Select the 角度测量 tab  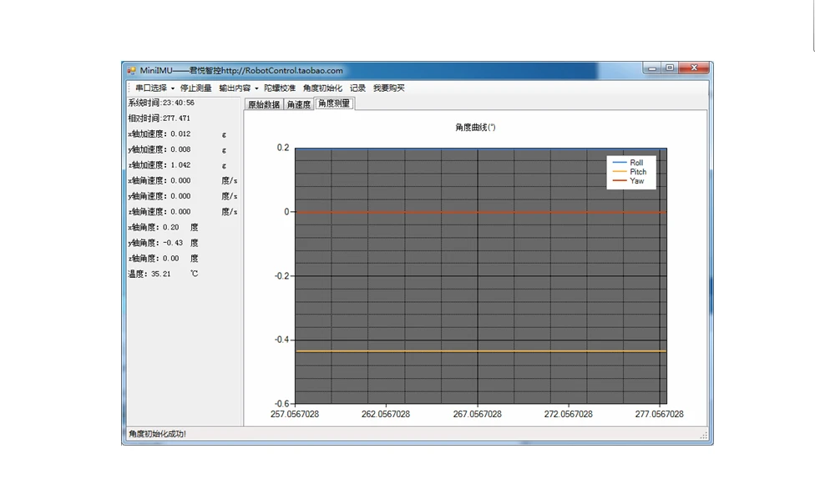[334, 103]
